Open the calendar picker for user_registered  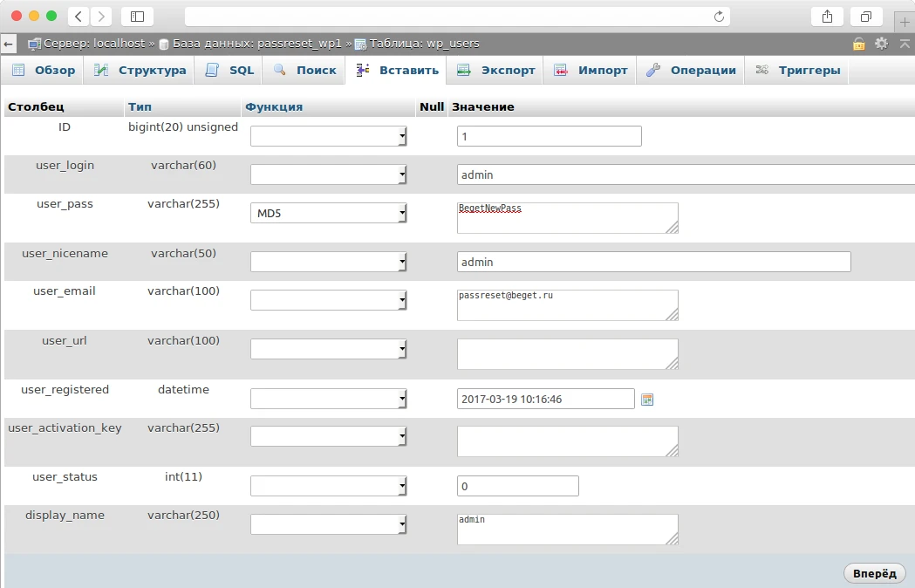pos(646,400)
